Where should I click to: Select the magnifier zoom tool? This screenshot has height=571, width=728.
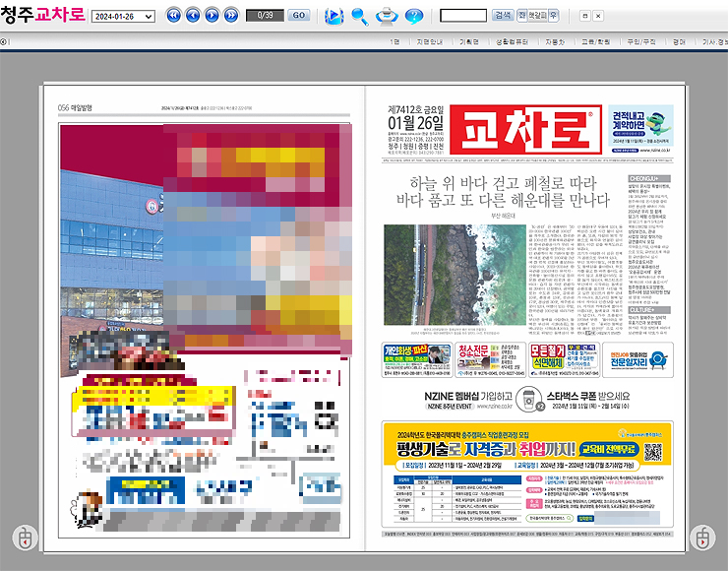click(x=360, y=17)
